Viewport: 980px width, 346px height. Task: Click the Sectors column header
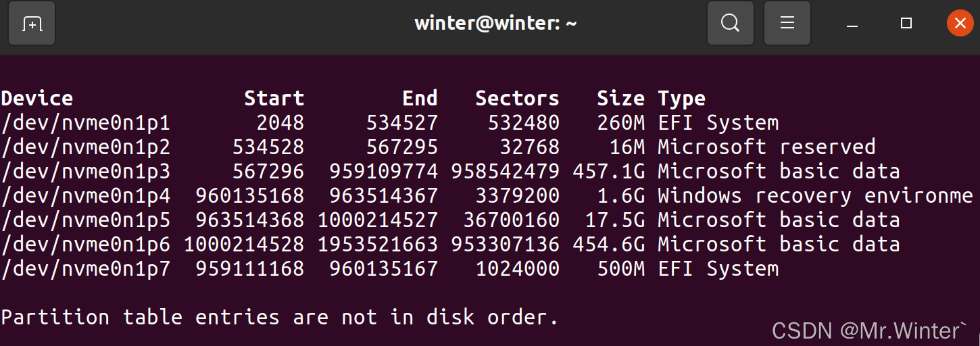pos(517,99)
